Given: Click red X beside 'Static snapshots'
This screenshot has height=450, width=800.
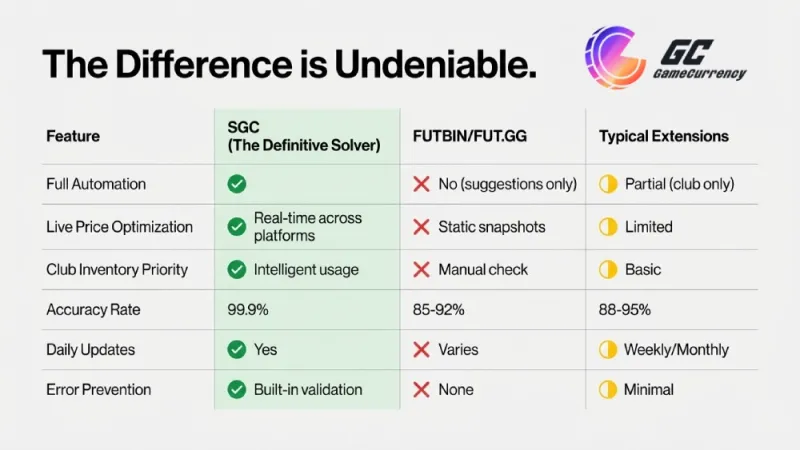Looking at the screenshot, I should 422,227.
